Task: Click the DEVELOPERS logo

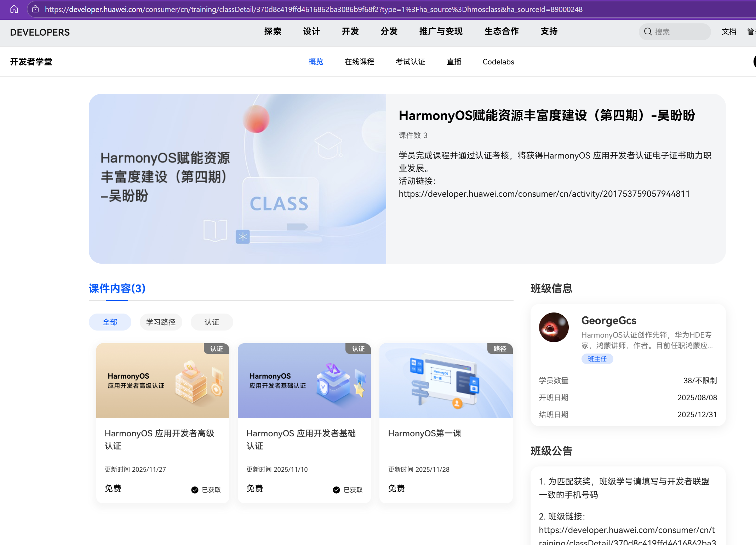Action: click(40, 32)
